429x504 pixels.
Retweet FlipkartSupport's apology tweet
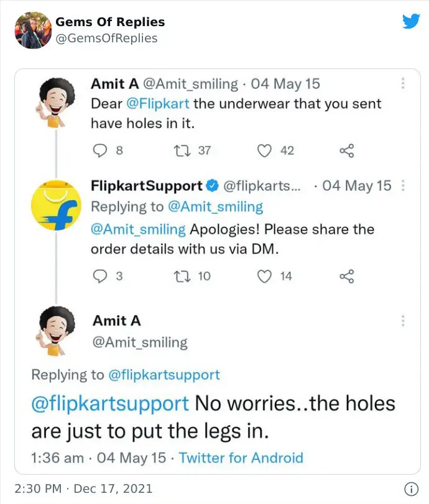click(x=182, y=276)
